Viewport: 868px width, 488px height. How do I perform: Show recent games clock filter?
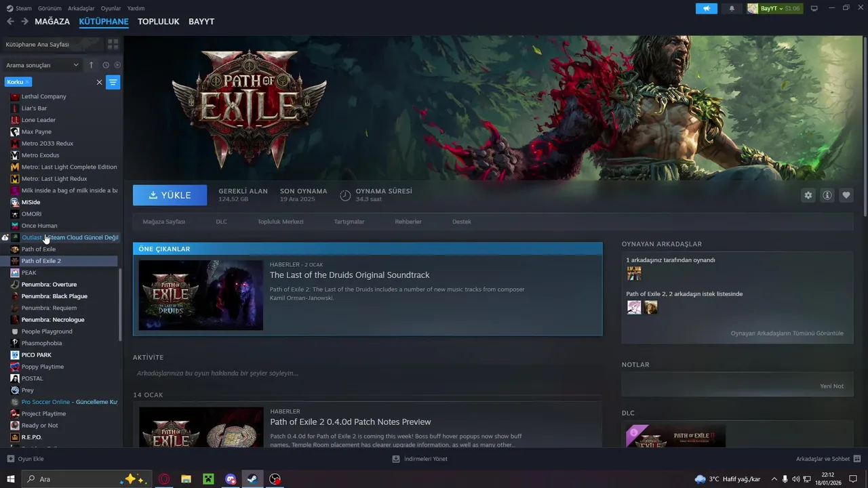[x=106, y=65]
